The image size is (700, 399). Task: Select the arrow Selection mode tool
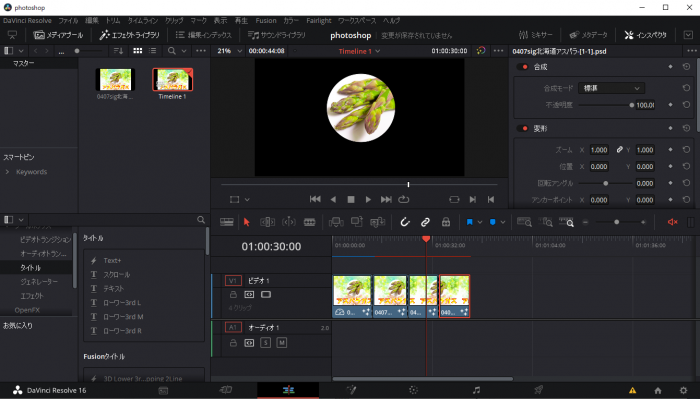click(x=246, y=222)
